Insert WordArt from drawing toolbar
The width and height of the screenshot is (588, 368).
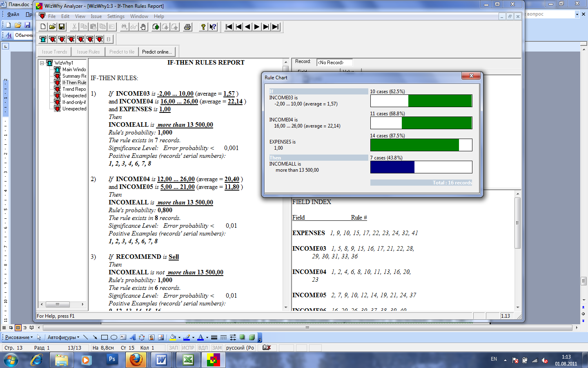click(x=132, y=337)
